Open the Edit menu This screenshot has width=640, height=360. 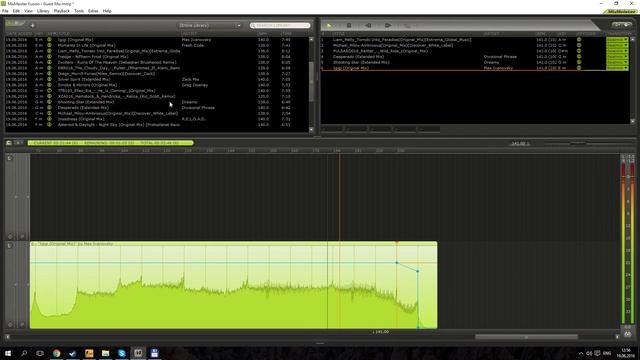[16, 11]
